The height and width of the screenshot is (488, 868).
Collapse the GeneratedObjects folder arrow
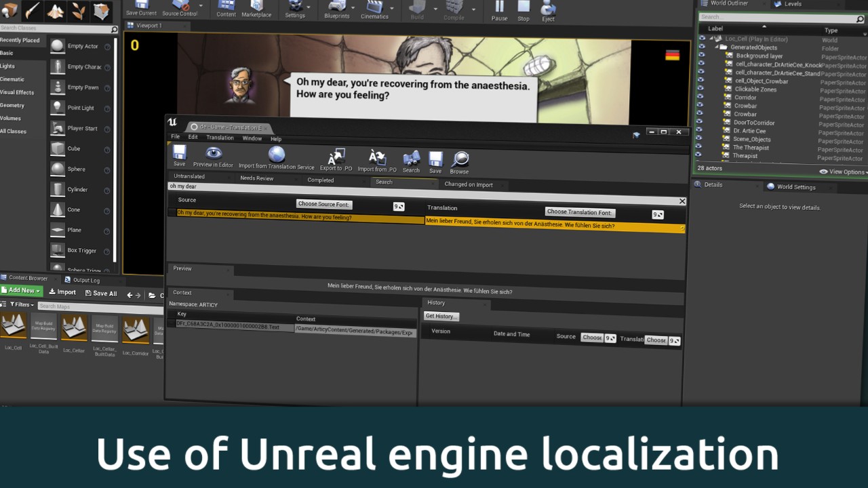[718, 47]
